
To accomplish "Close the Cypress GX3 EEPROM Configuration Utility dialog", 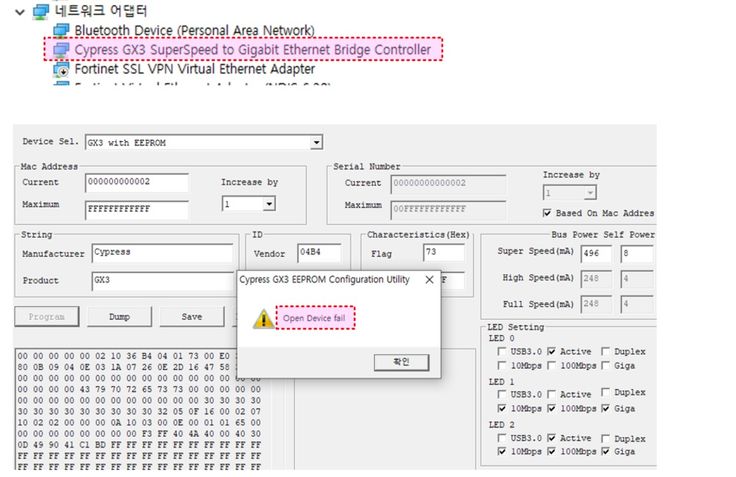I will pos(429,280).
